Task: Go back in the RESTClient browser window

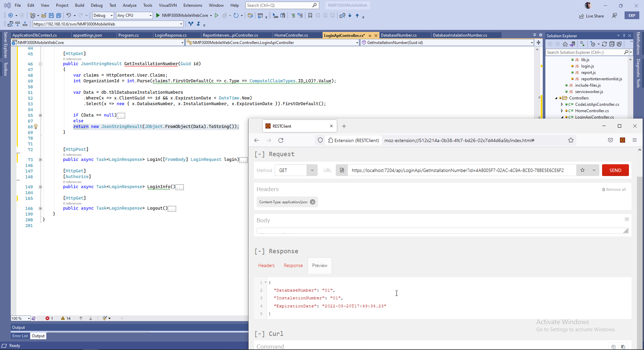Action: [x=257, y=140]
